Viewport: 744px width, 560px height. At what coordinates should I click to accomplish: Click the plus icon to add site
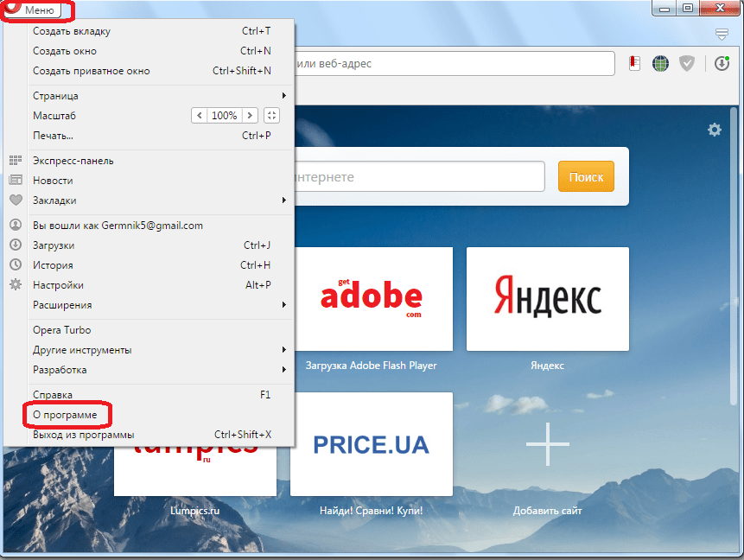click(x=547, y=446)
